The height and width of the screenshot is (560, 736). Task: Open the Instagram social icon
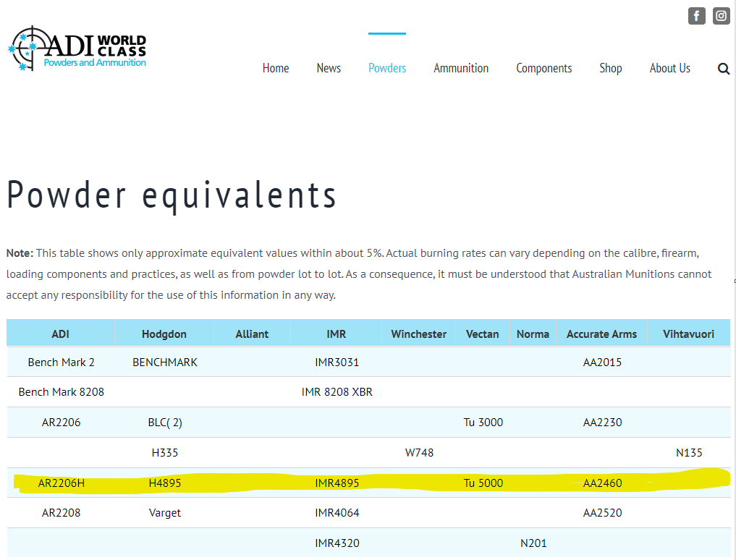721,16
